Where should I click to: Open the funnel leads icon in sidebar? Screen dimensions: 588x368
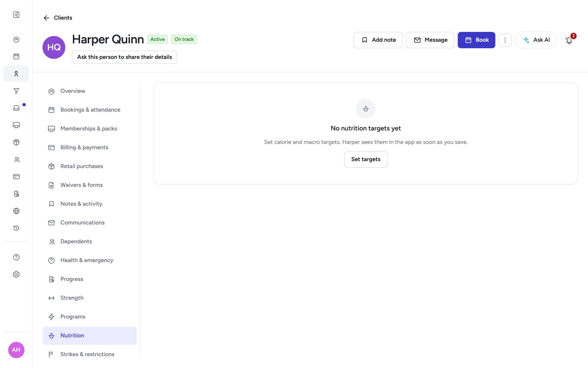[16, 91]
